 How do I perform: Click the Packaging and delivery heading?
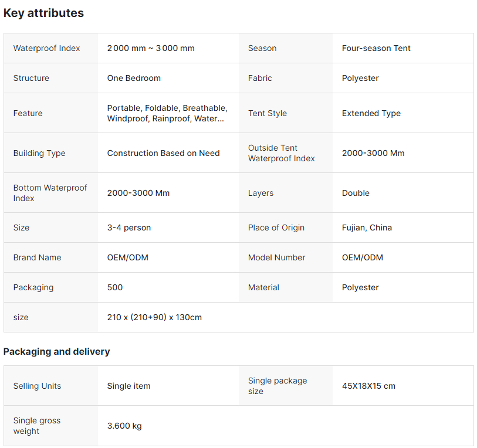56,351
